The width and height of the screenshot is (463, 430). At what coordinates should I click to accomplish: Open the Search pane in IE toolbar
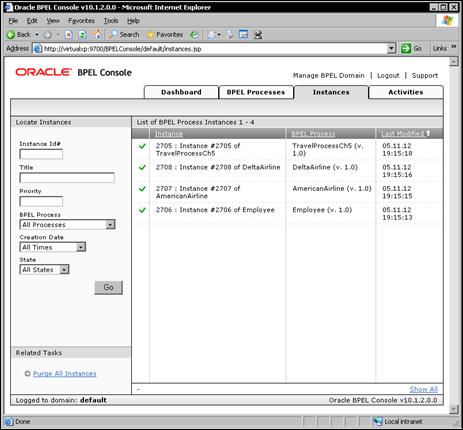(x=124, y=35)
